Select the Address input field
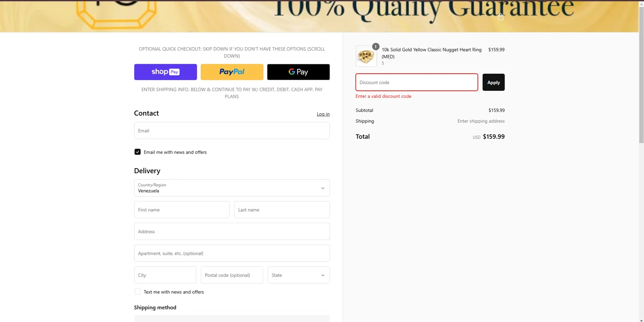Viewport: 644px width, 322px height. [x=232, y=232]
